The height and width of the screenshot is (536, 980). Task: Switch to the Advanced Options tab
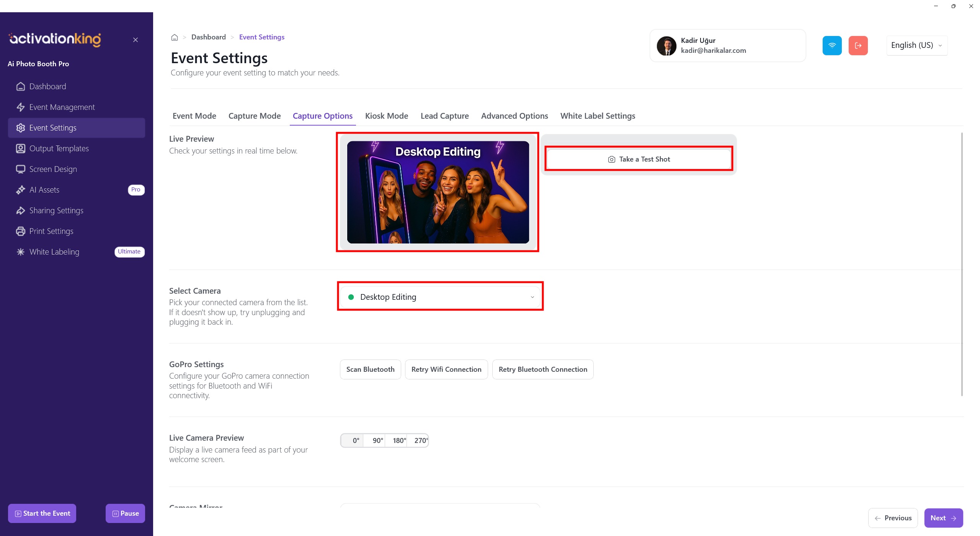pos(514,116)
